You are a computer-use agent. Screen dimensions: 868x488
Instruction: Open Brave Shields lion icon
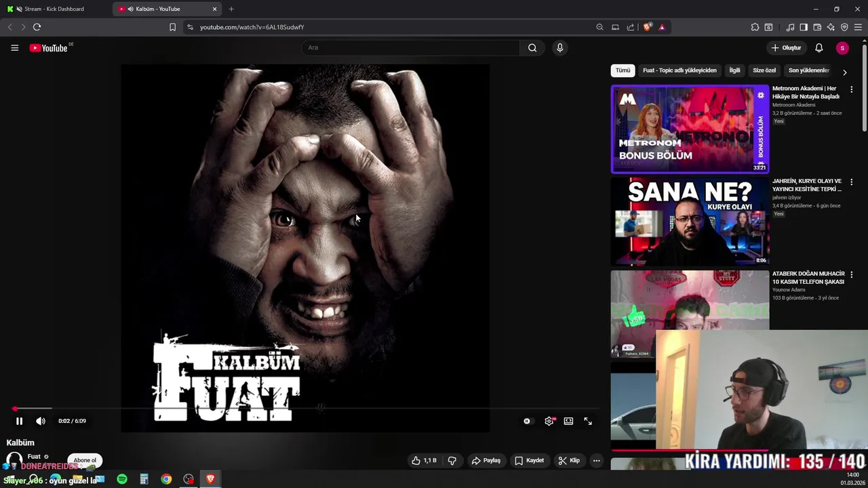tap(648, 27)
